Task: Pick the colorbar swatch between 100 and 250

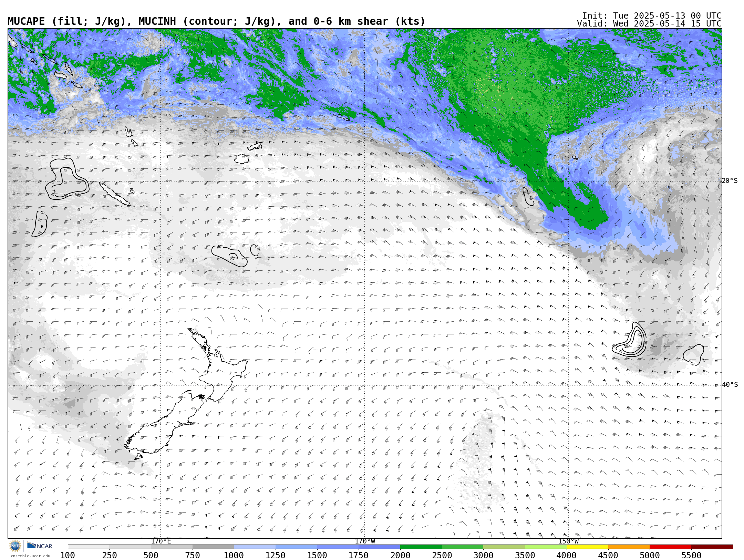Action: coord(89,547)
